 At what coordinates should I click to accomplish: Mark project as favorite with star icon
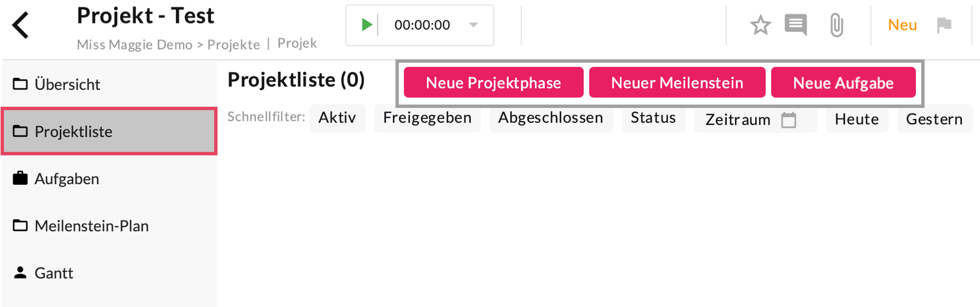pyautogui.click(x=760, y=26)
